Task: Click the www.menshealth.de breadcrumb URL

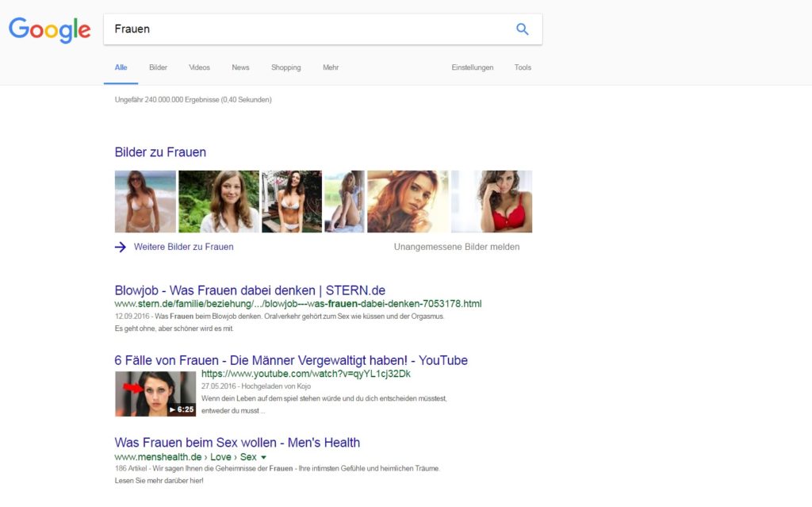Action: pos(186,457)
